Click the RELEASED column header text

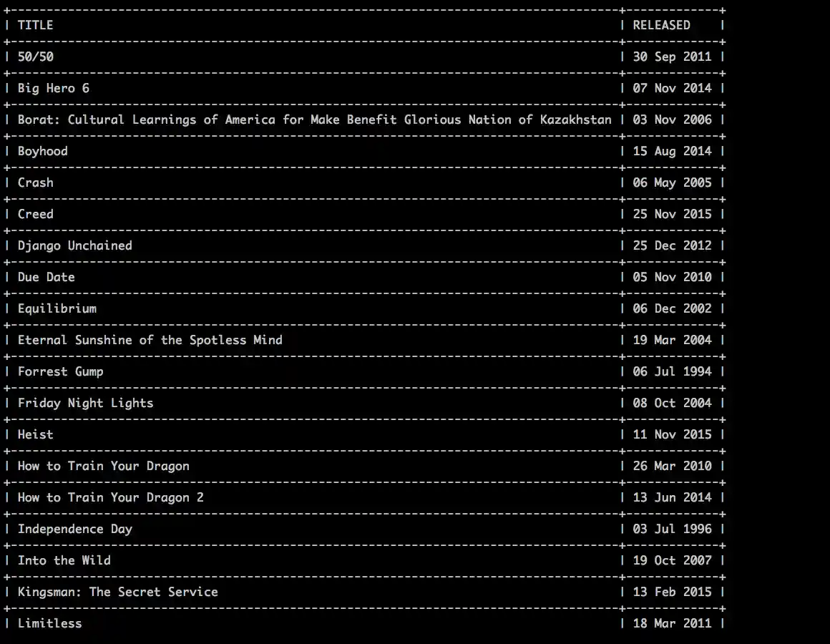click(662, 25)
